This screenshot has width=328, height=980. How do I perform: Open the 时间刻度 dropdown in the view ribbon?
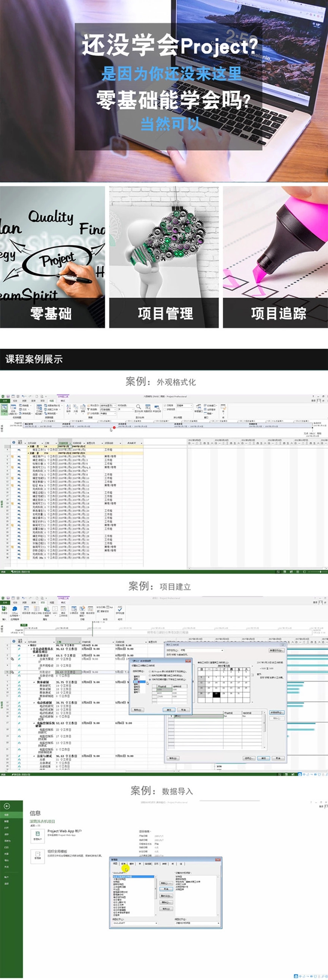tap(126, 410)
